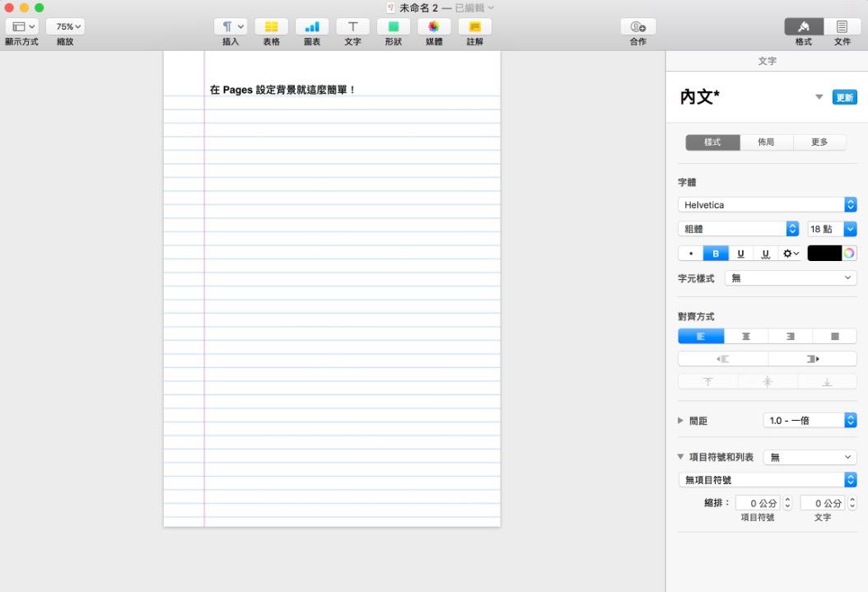This screenshot has width=868, height=592.
Task: Add a text box with 文字 icon
Action: click(x=352, y=26)
